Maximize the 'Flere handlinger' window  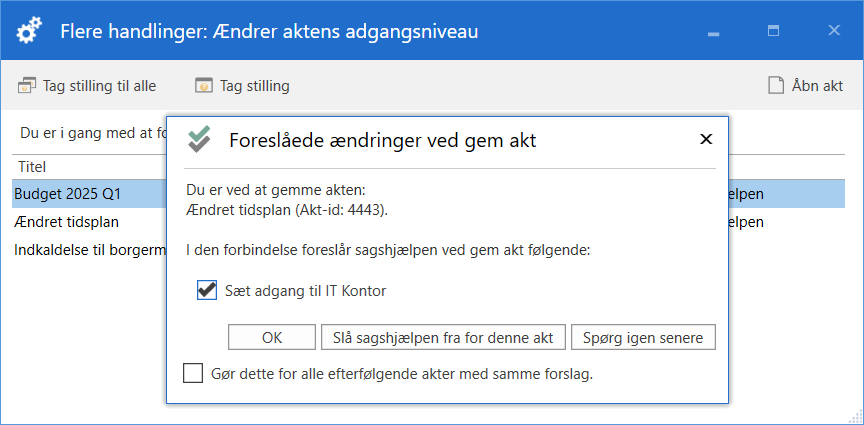point(773,31)
